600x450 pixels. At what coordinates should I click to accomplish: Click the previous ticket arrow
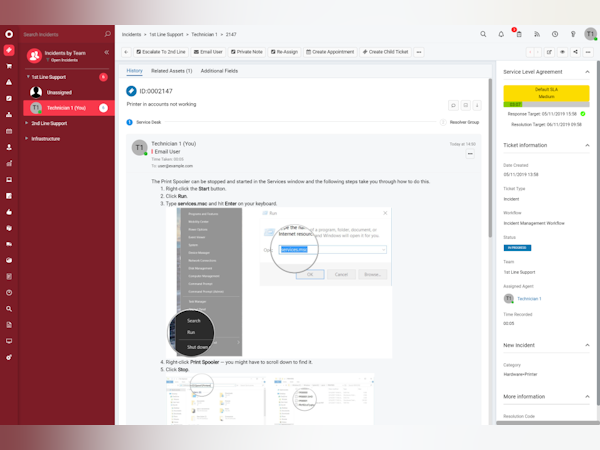[x=530, y=52]
